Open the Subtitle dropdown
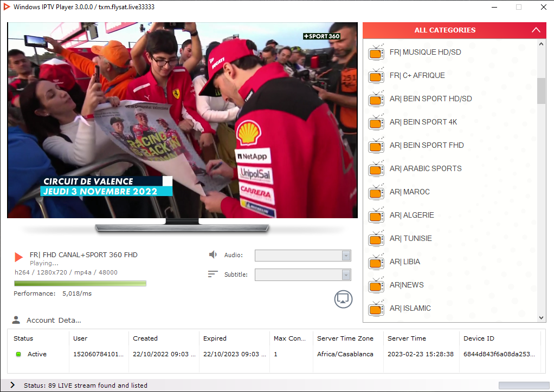The height and width of the screenshot is (392, 554). coord(303,275)
